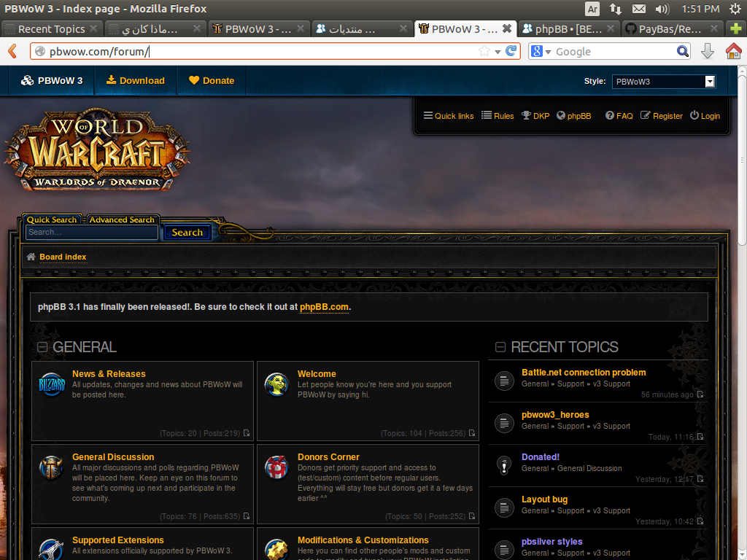
Task: Open the Quick links menu
Action: pos(449,116)
